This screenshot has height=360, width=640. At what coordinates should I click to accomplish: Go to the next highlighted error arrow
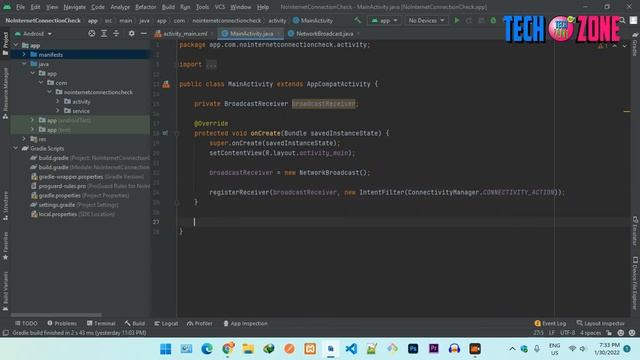(x=624, y=46)
